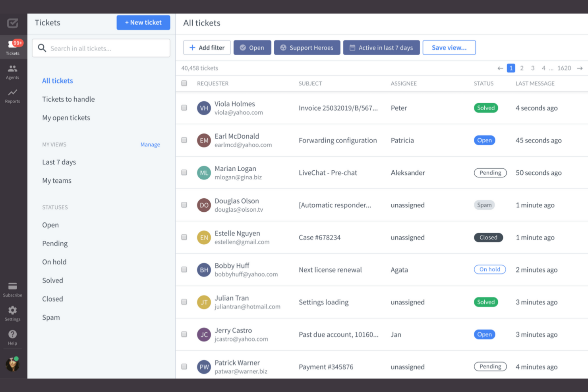Image resolution: width=588 pixels, height=392 pixels.
Task: Select the Viola Holmes ticket checkbox
Action: coord(184,108)
